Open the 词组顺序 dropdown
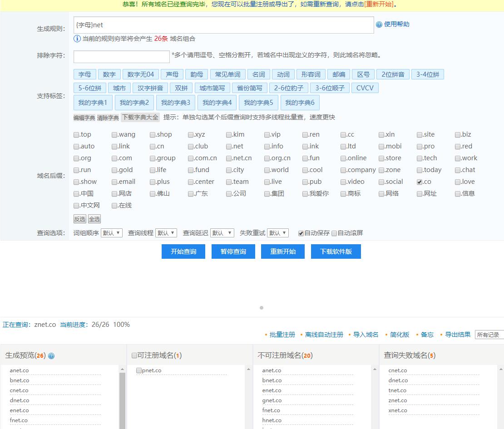The height and width of the screenshot is (429, 504). pos(112,233)
